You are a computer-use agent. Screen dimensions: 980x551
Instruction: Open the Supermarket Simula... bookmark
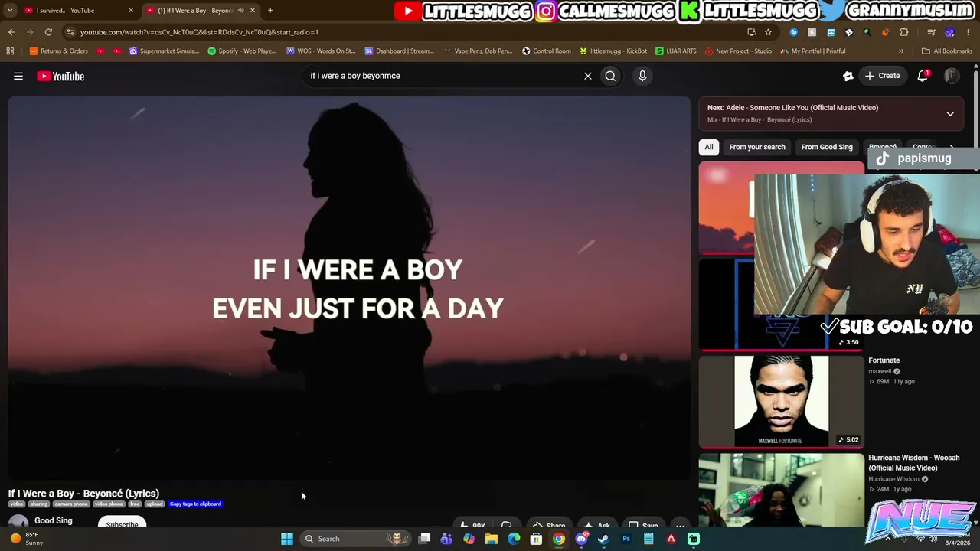[164, 51]
